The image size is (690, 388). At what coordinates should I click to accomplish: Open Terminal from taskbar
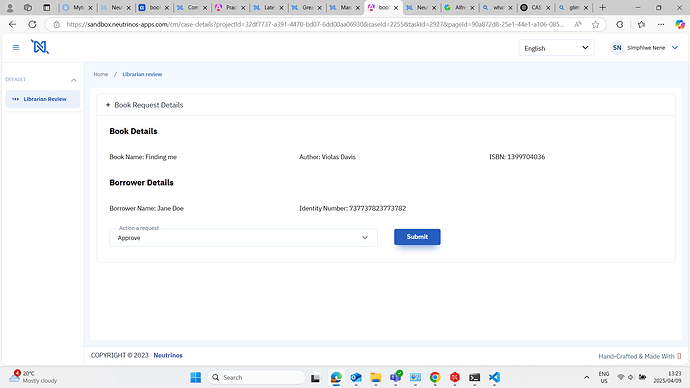(x=474, y=377)
